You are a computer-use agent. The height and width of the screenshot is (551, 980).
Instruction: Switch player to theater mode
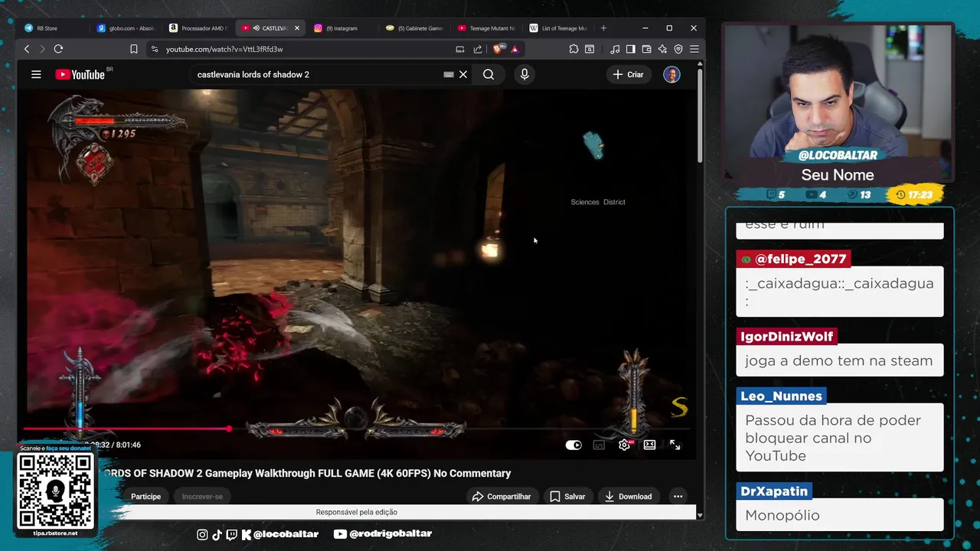click(x=649, y=445)
